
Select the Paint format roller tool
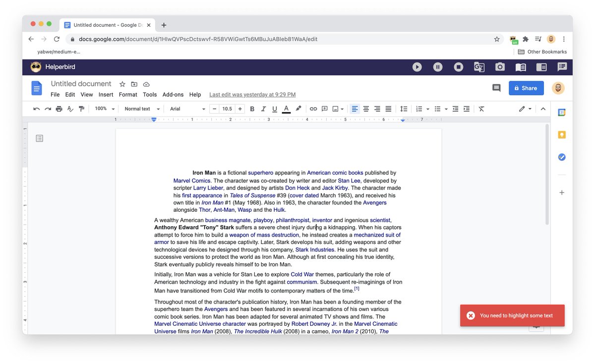coord(82,109)
